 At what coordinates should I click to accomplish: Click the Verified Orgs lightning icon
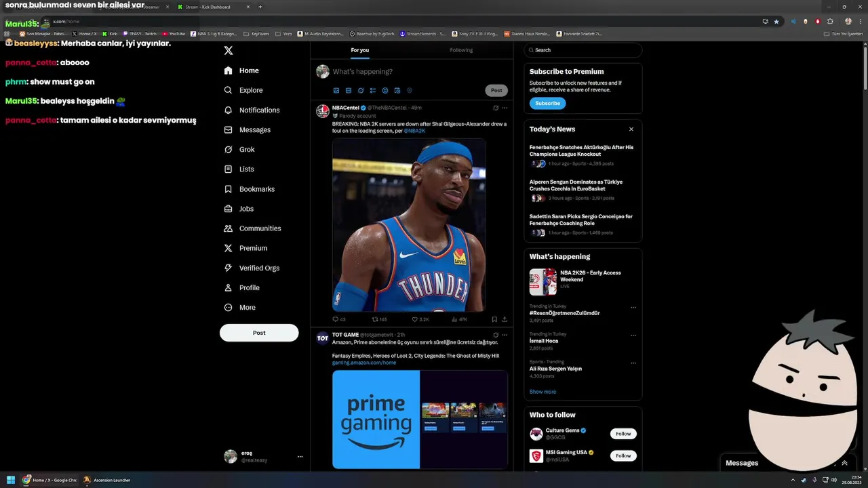pyautogui.click(x=229, y=268)
